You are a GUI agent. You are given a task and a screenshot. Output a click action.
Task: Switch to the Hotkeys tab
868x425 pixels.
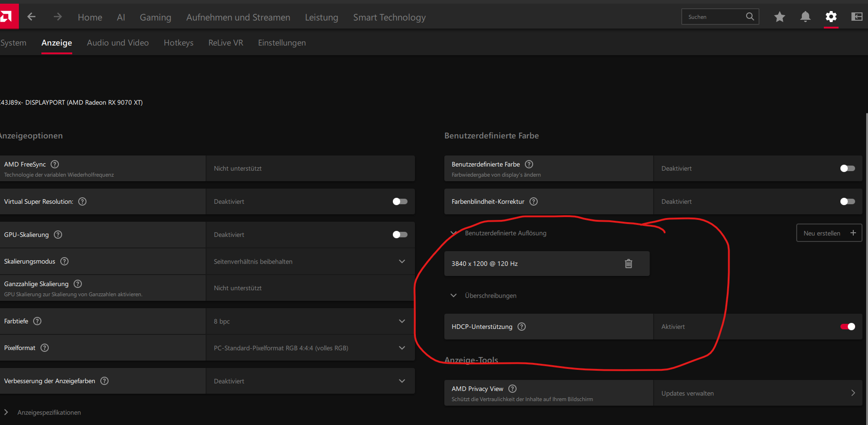(178, 43)
